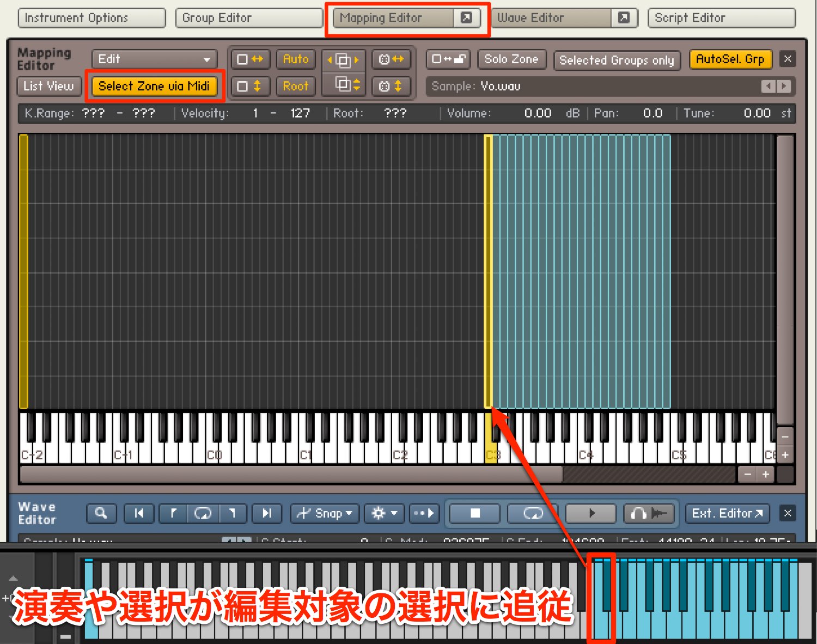Screen dimensions: 817x644
Task: Disable Select Zone via Midi
Action: 154,86
